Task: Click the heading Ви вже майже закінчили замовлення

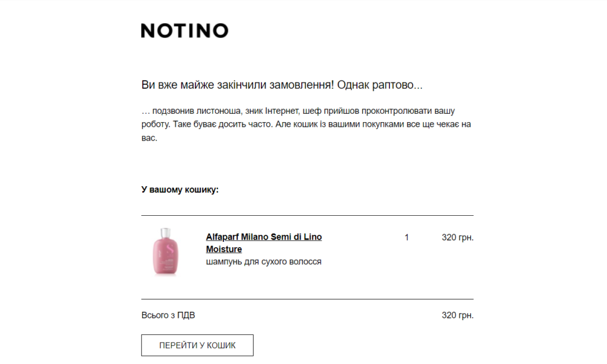Action: tap(237, 85)
